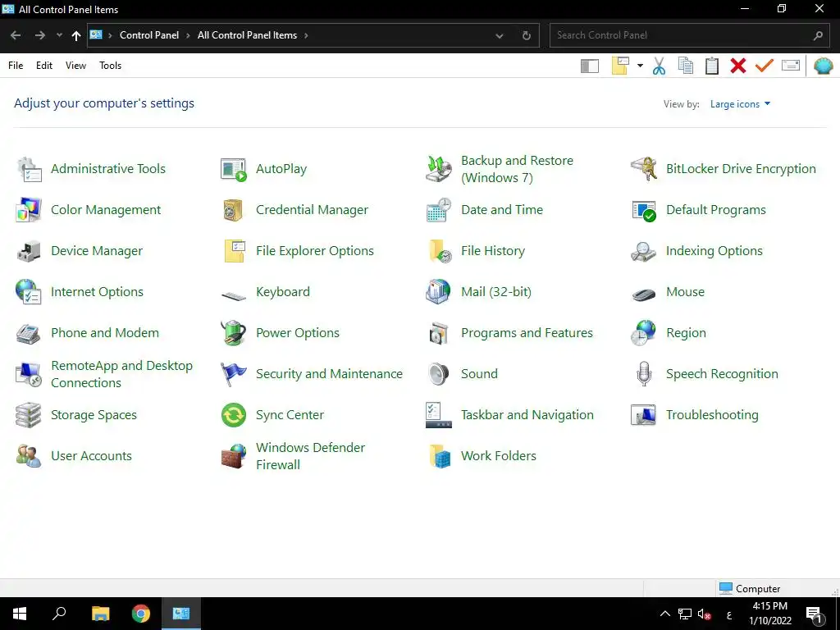The width and height of the screenshot is (840, 630).
Task: Open Indexing Options
Action: 696,251
